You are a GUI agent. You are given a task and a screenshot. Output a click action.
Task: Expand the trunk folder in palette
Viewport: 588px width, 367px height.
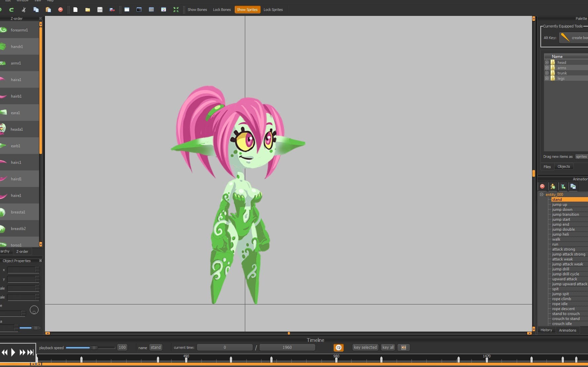click(547, 73)
